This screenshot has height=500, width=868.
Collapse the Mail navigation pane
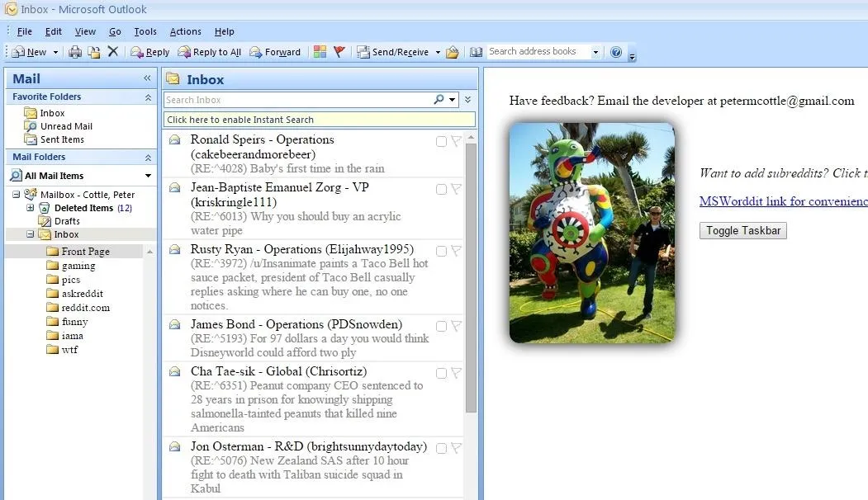coord(147,78)
